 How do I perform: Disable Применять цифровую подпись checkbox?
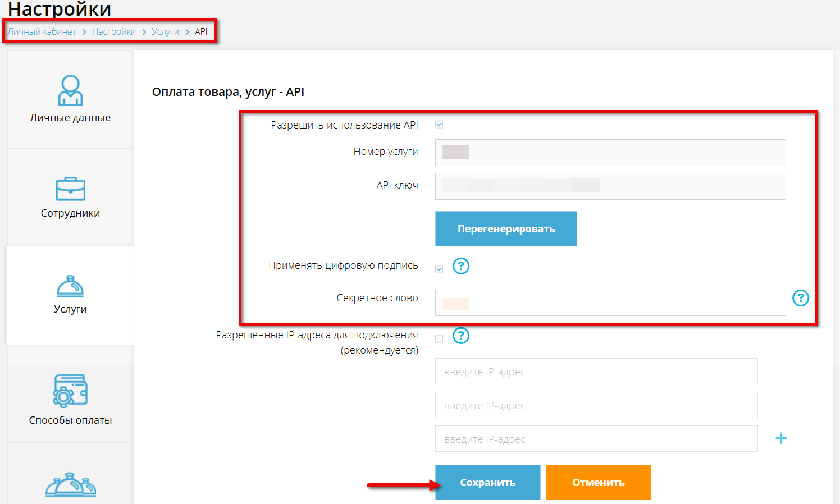(x=439, y=269)
